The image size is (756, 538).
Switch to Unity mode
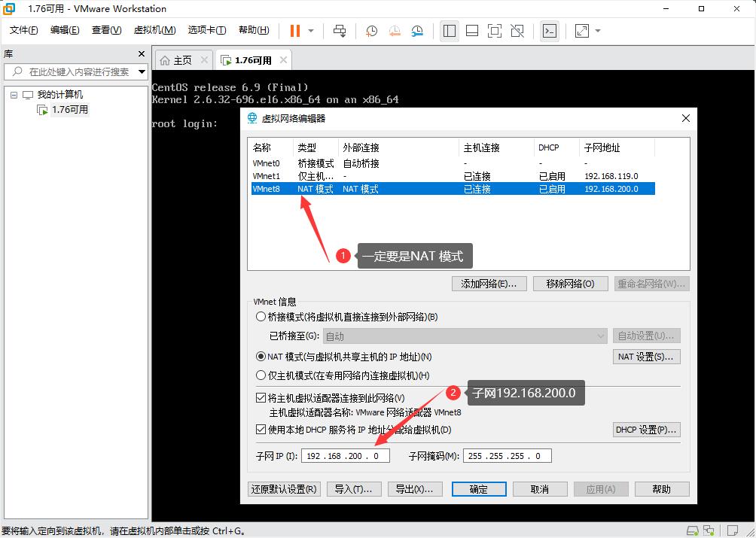click(x=517, y=31)
